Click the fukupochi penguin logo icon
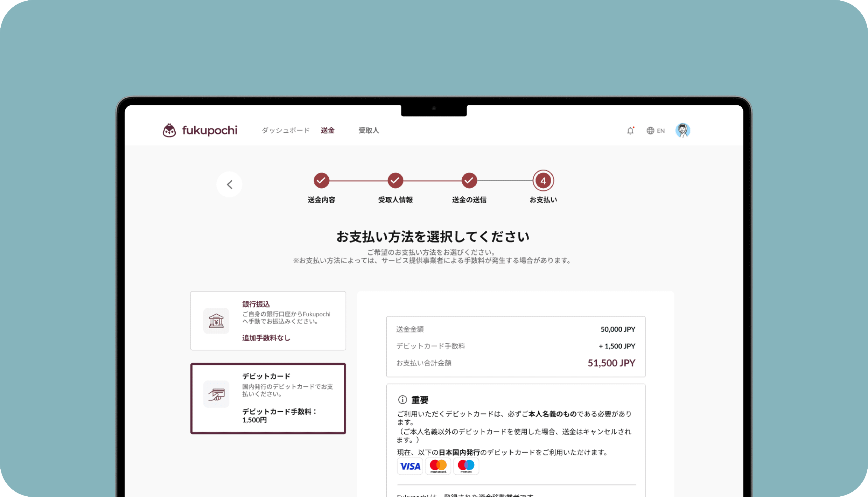868x497 pixels. (x=169, y=131)
